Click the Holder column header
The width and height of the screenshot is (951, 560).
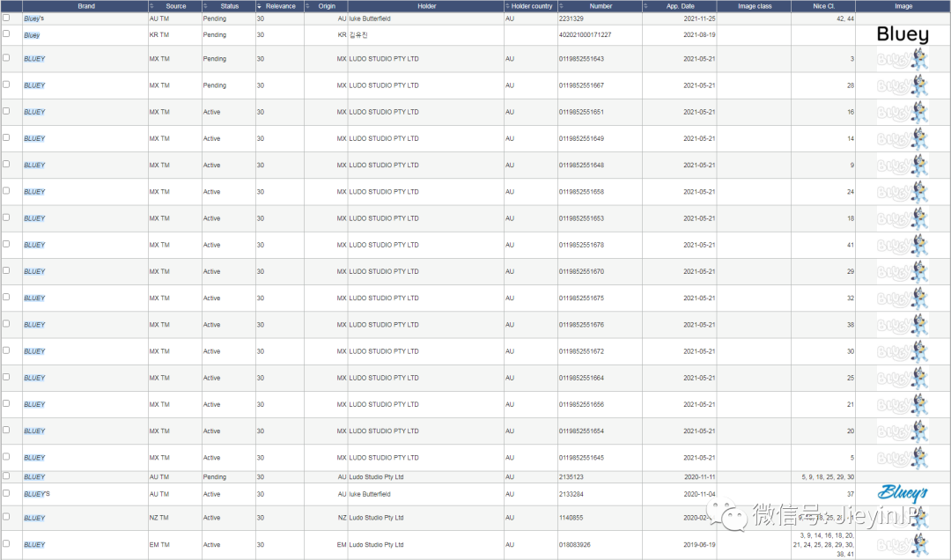point(426,6)
